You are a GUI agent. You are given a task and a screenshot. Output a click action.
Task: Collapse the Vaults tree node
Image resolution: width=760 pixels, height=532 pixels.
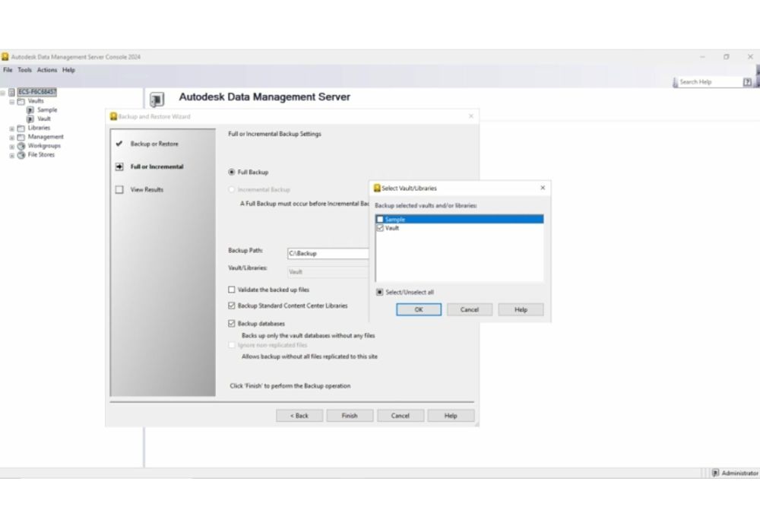(10, 100)
